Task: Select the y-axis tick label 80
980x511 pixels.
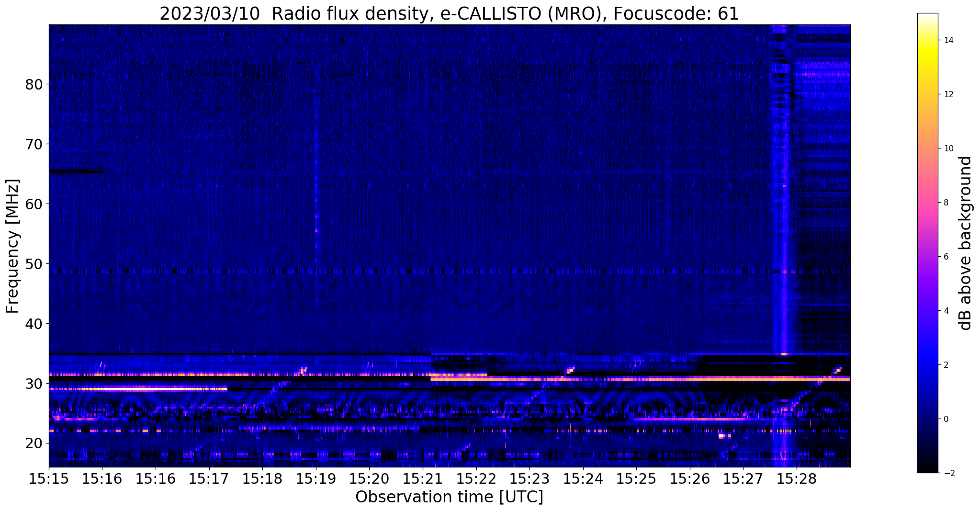Action: tap(34, 84)
